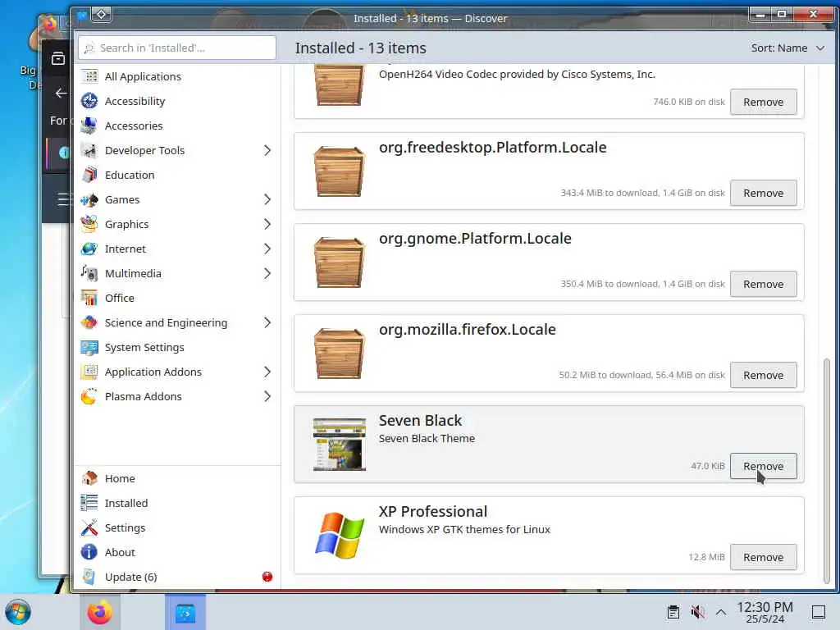840x630 pixels.
Task: Expand the Multimedia subcategory chevron
Action: (x=267, y=274)
